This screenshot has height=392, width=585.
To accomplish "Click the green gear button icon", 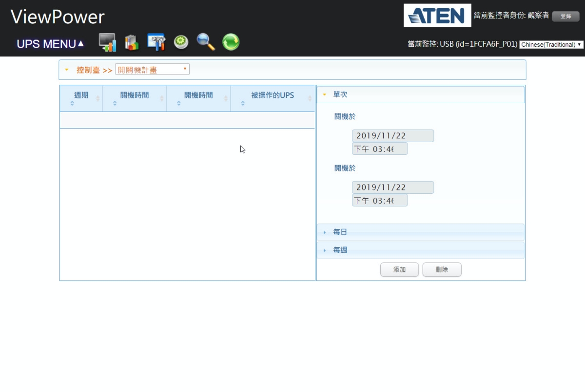I will coord(181,42).
